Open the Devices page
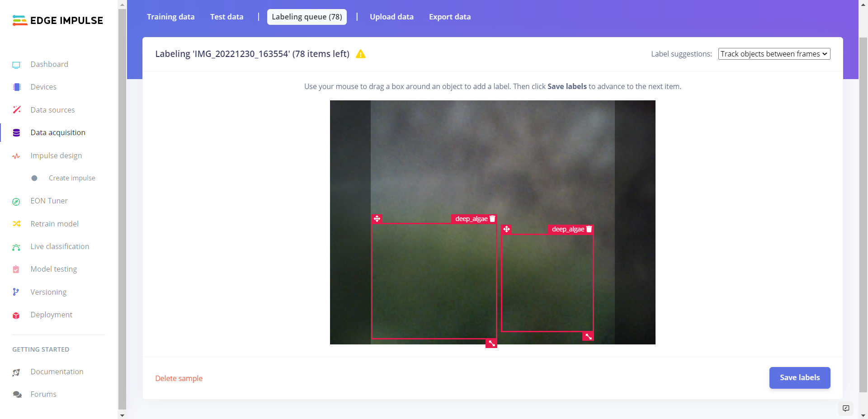The image size is (868, 419). pos(43,87)
